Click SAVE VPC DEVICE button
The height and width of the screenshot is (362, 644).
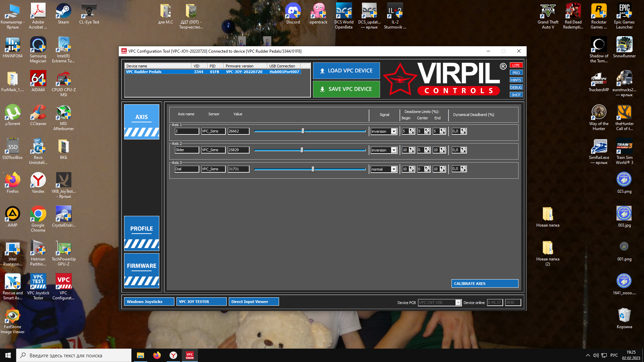[x=346, y=89]
